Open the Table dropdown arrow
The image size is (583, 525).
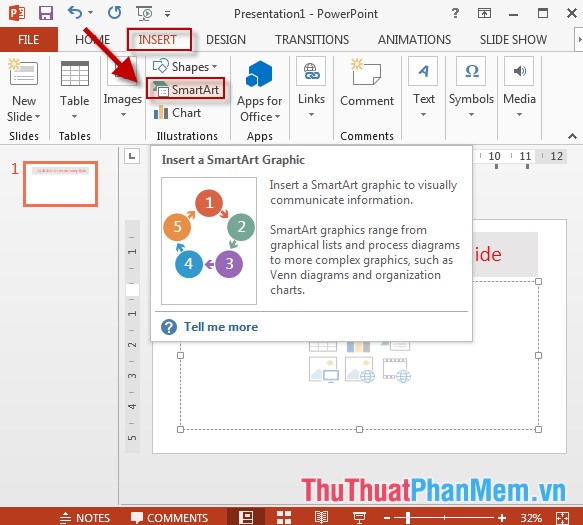(x=74, y=116)
